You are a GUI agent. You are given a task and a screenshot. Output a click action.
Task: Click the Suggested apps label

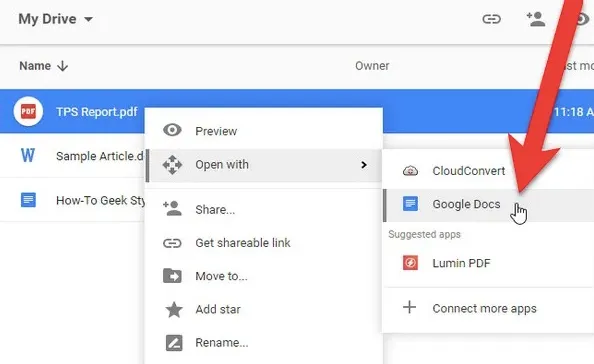coord(424,234)
